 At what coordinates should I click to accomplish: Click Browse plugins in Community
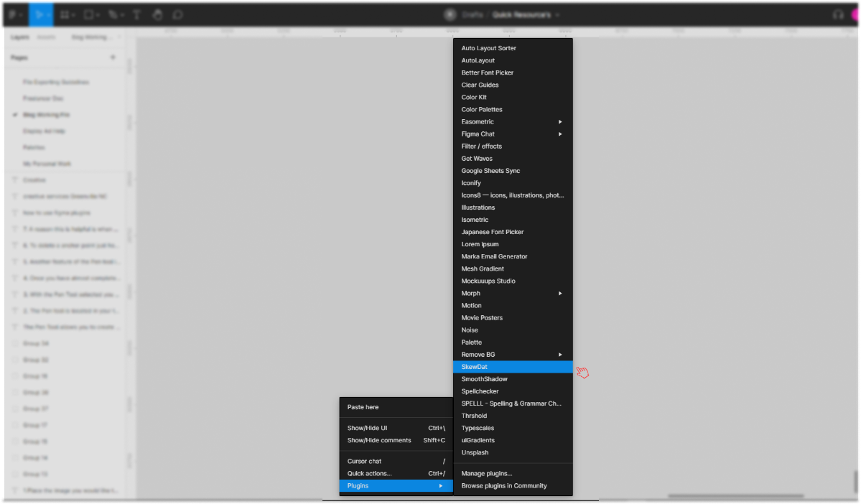coord(503,485)
